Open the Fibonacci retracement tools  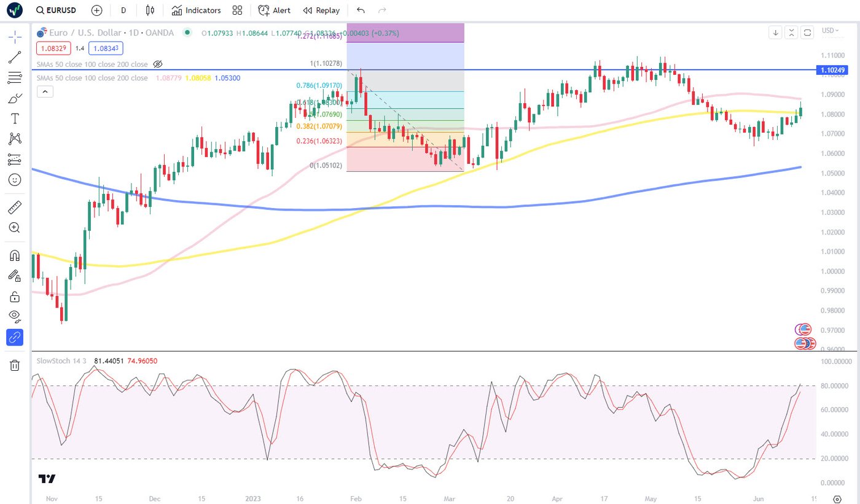[15, 78]
